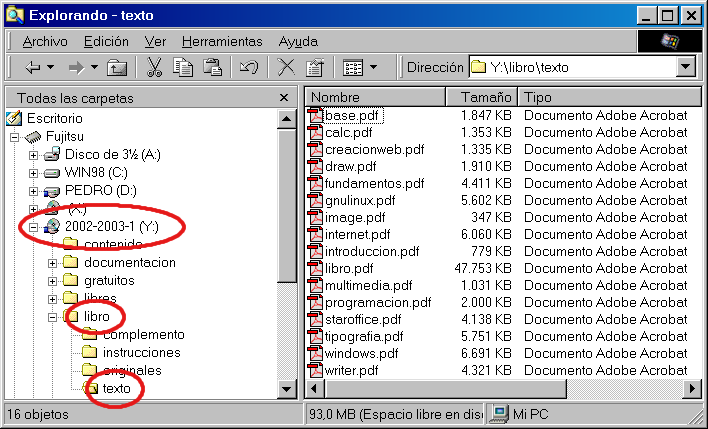Open the Views button dropdown arrow
708x429 pixels.
(x=373, y=67)
